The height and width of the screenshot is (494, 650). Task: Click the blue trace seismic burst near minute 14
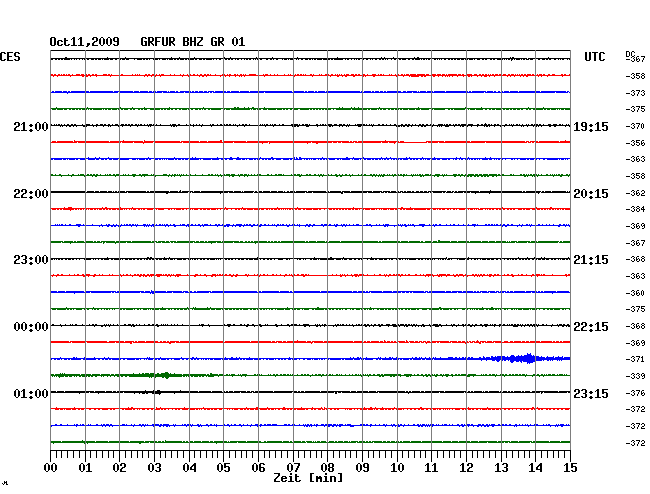(522, 358)
